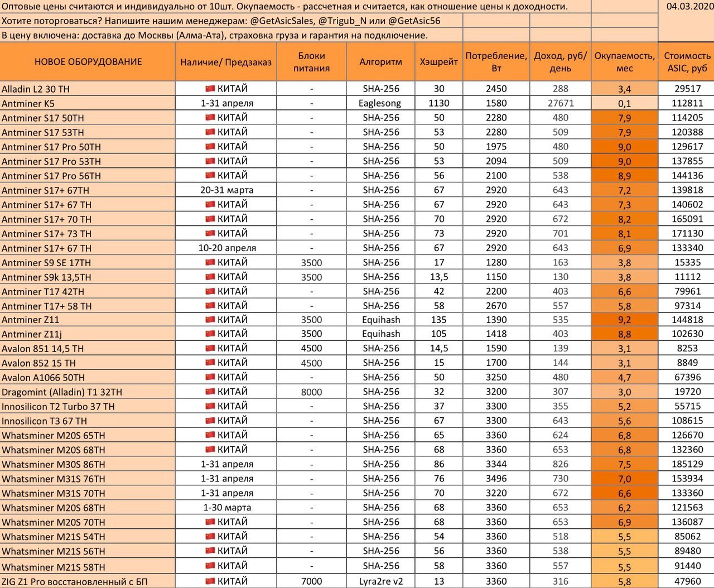
Task: Select the Eaglesong algorithm cell
Action: coord(381,103)
